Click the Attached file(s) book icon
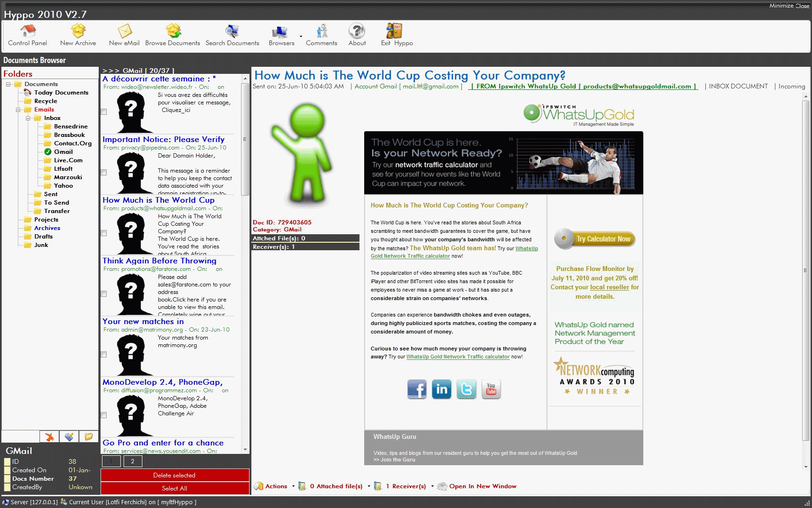Screen dimensions: 812x508 coord(303,486)
